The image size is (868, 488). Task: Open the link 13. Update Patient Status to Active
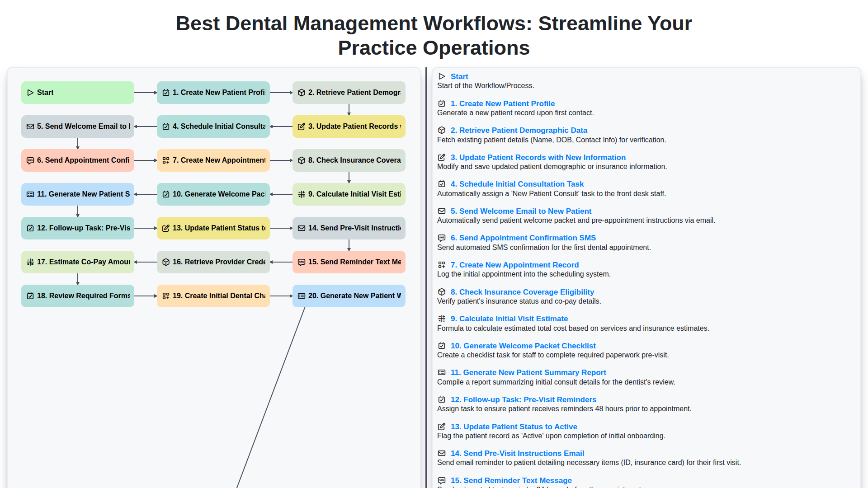(514, 427)
